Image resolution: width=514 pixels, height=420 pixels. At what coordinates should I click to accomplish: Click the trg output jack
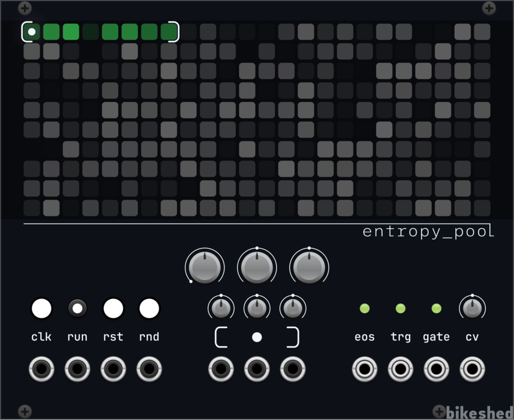pyautogui.click(x=401, y=369)
